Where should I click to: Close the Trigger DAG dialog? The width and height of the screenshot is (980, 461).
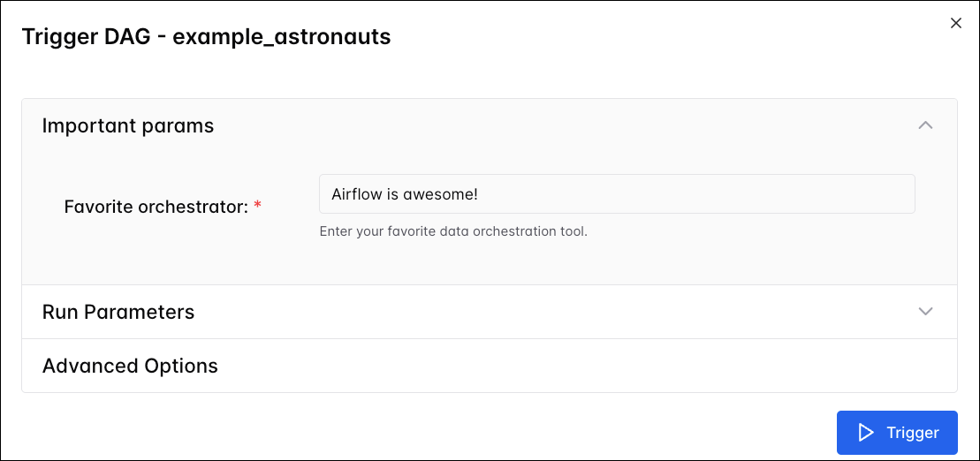[955, 23]
